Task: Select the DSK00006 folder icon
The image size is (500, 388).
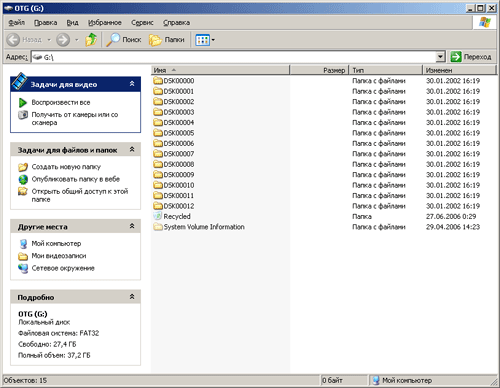Action: [158, 143]
